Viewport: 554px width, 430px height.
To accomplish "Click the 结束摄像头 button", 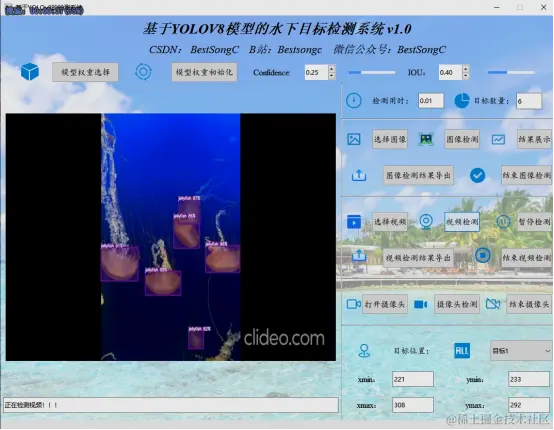I will 529,304.
